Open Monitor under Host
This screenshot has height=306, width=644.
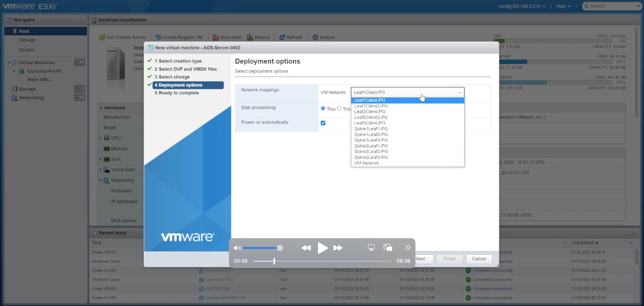(x=27, y=50)
